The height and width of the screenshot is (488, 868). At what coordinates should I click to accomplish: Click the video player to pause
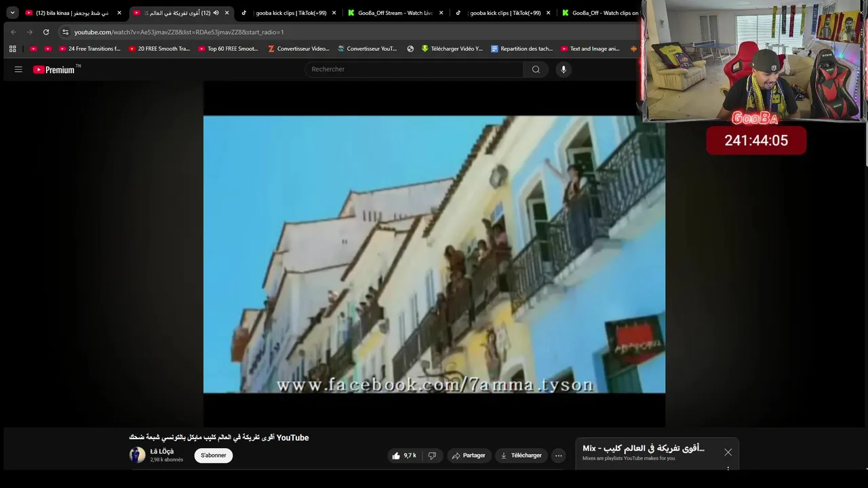click(x=434, y=254)
